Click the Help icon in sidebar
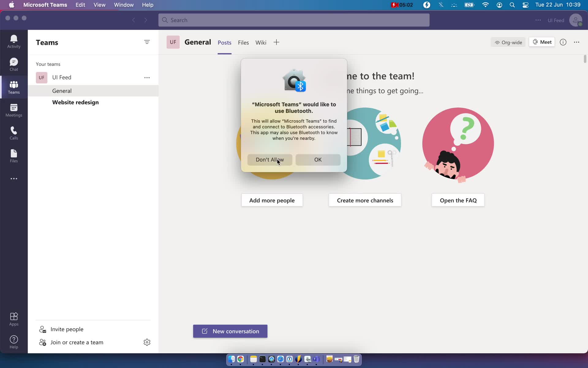The width and height of the screenshot is (588, 368). pos(13,342)
